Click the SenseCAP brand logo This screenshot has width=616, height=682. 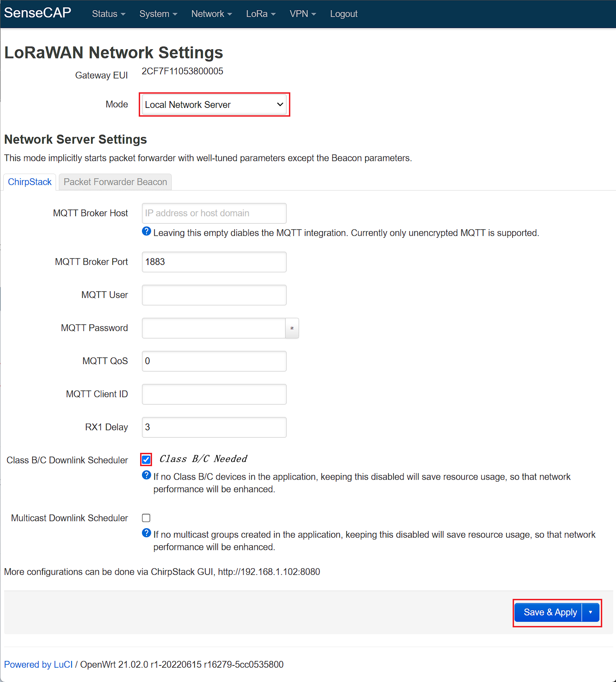(x=38, y=13)
